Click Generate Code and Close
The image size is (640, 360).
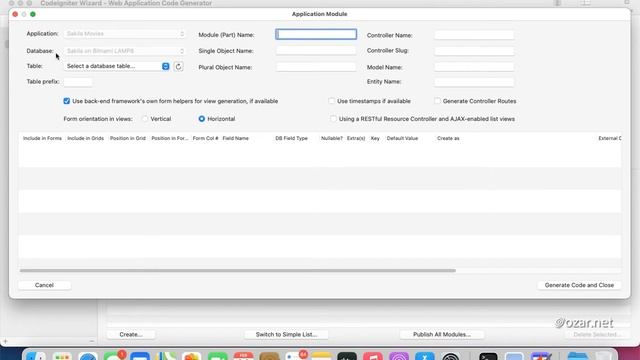pyautogui.click(x=579, y=285)
